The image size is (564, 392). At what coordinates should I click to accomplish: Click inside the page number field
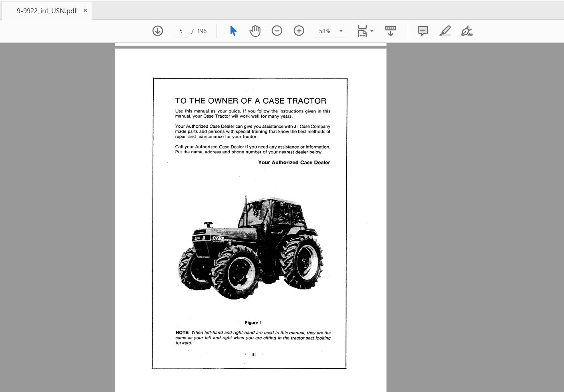pos(181,31)
